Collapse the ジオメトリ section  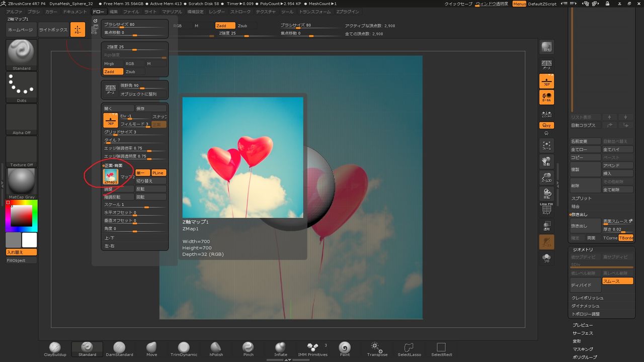pos(583,250)
